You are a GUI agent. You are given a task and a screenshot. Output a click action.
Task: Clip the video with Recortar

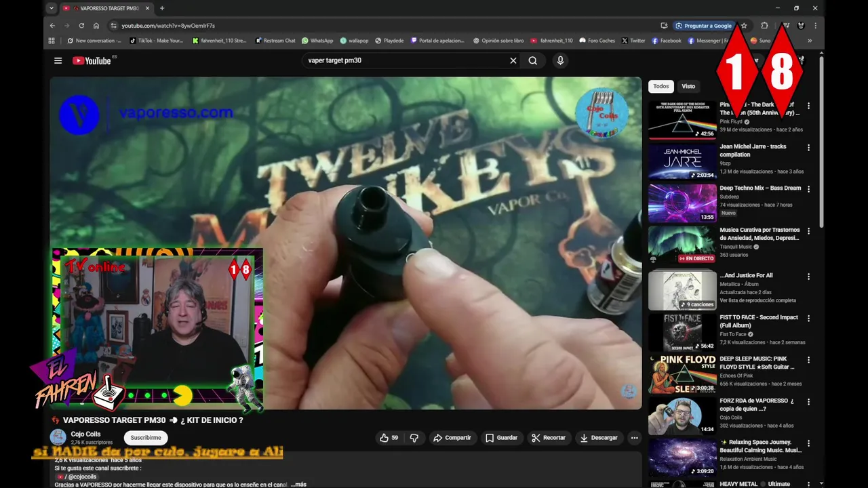pos(549,438)
